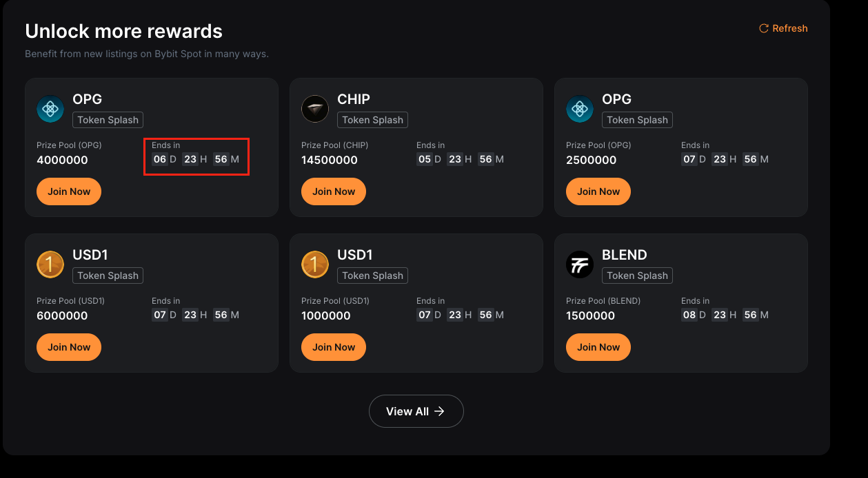Click the Token Splash tag under BLEND
Image resolution: width=868 pixels, height=478 pixels.
click(637, 276)
